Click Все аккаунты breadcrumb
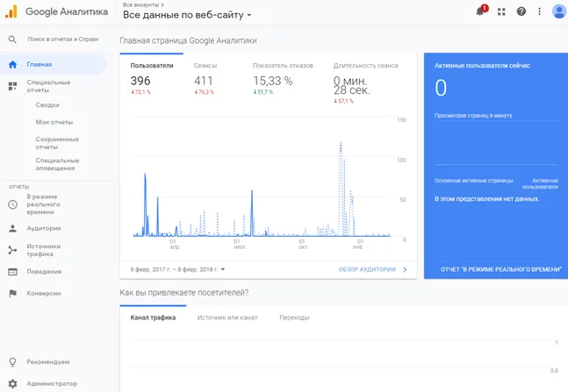 pos(143,4)
